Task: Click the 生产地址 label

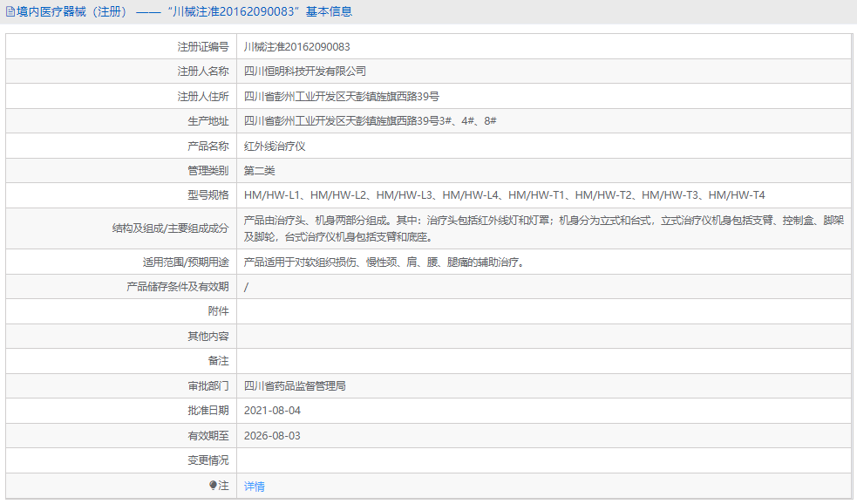Action: coord(208,121)
